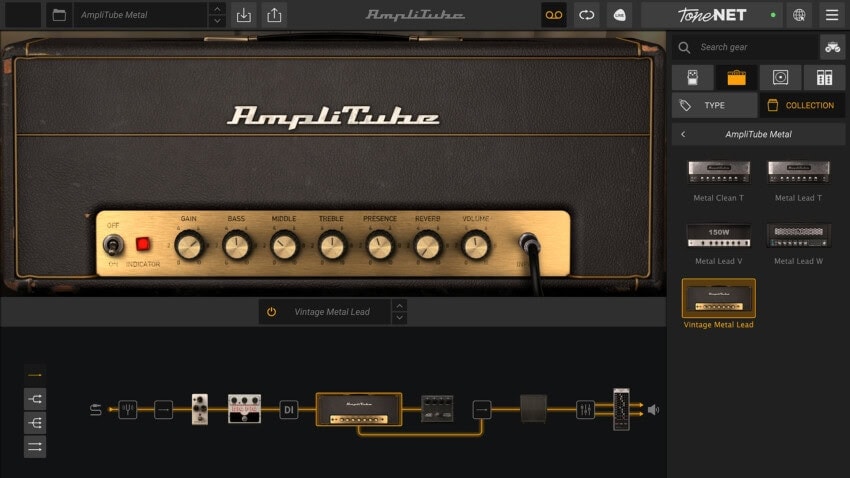Open the recorder tape icon
This screenshot has width=850, height=478.
coord(553,15)
